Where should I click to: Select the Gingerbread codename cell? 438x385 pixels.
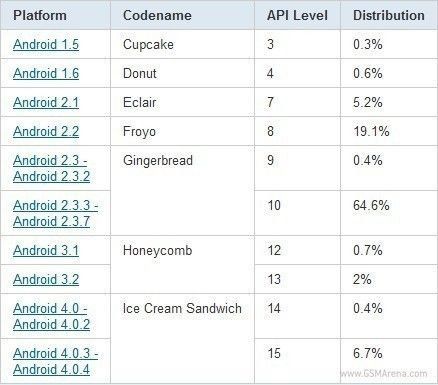pos(183,191)
